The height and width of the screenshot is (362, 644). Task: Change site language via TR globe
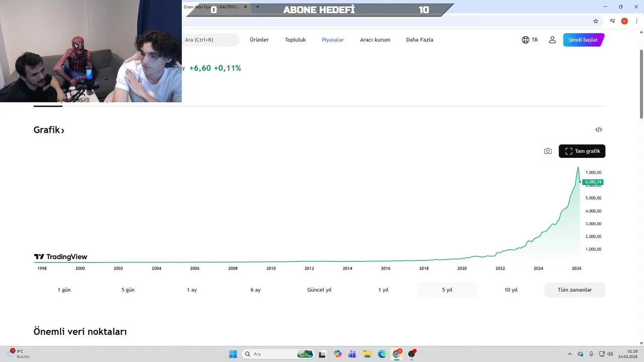[530, 40]
